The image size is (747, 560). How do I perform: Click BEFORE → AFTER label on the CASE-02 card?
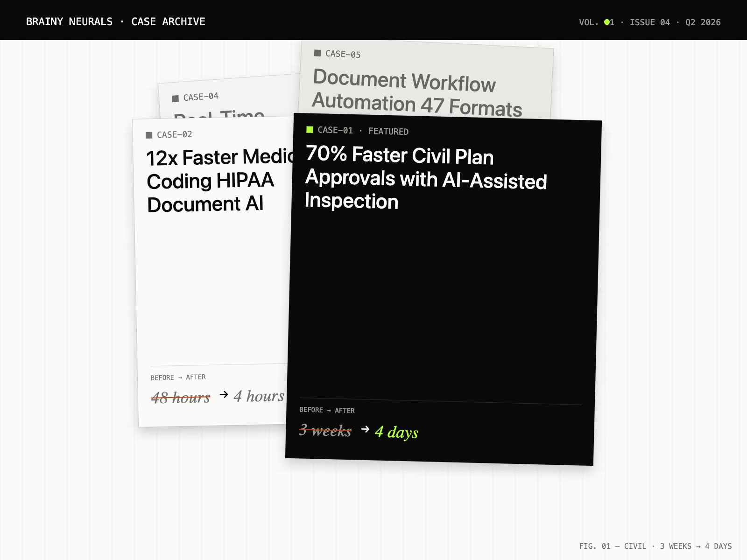point(178,377)
